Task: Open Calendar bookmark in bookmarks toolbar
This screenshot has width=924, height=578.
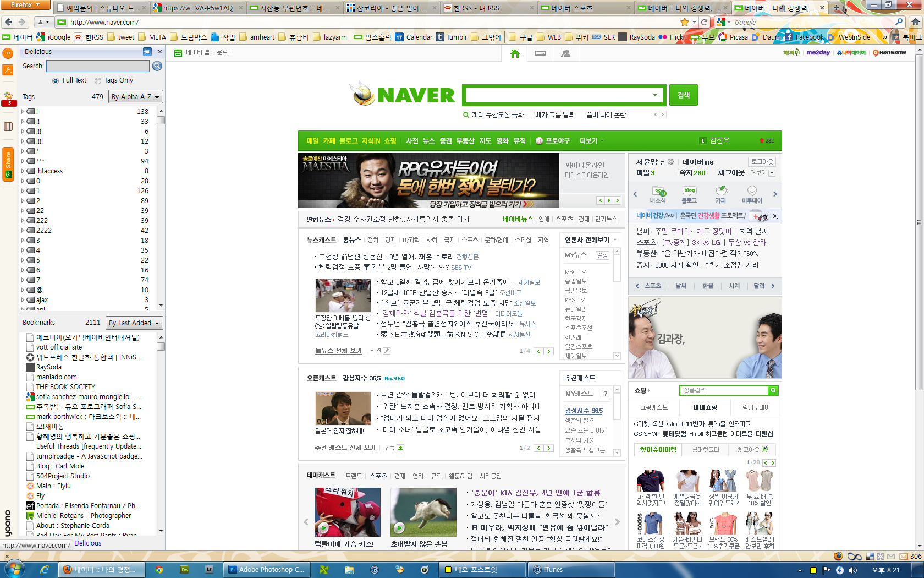Action: click(414, 37)
